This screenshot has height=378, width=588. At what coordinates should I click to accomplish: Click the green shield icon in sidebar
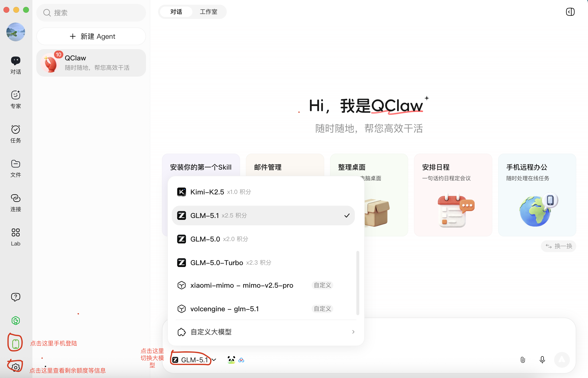(x=16, y=321)
